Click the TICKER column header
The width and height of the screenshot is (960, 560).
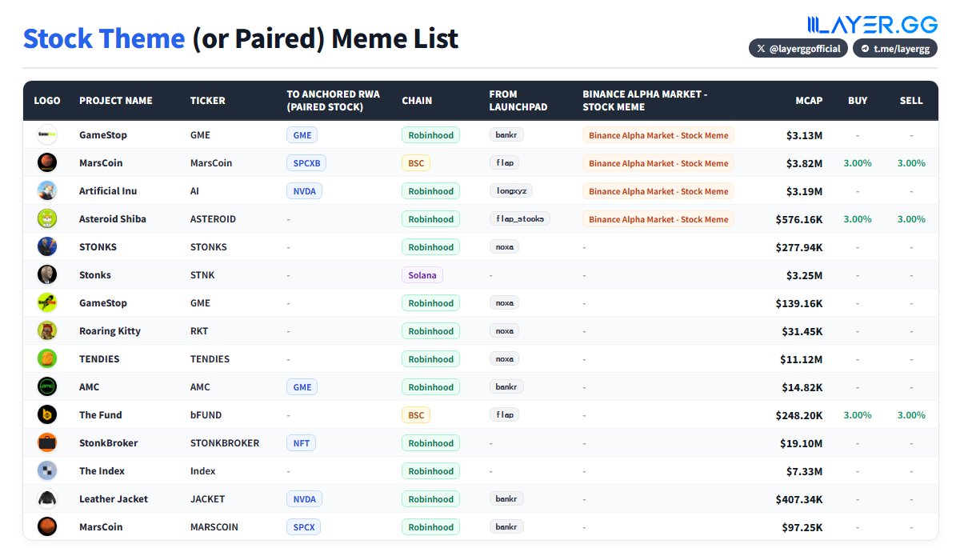tap(208, 101)
